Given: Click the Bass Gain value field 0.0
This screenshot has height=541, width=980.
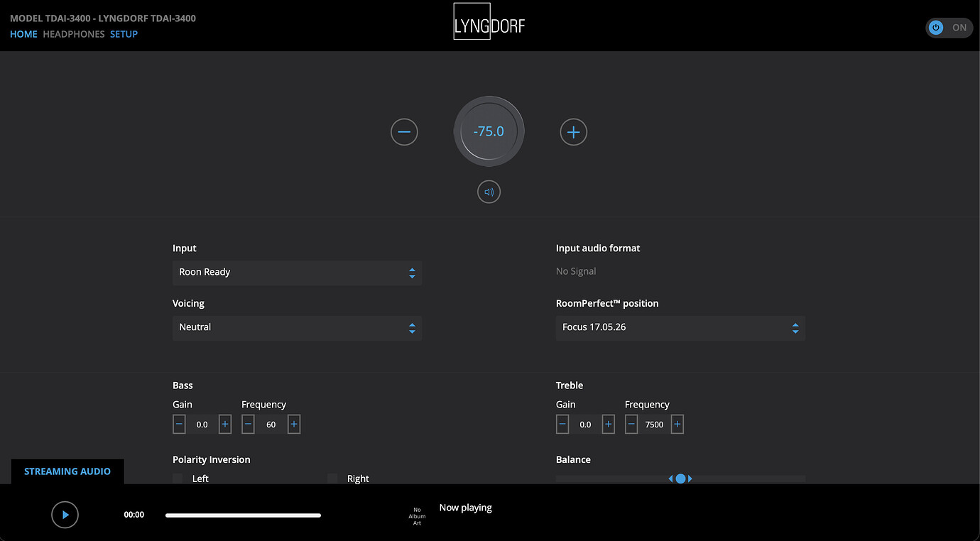Looking at the screenshot, I should click(x=202, y=425).
